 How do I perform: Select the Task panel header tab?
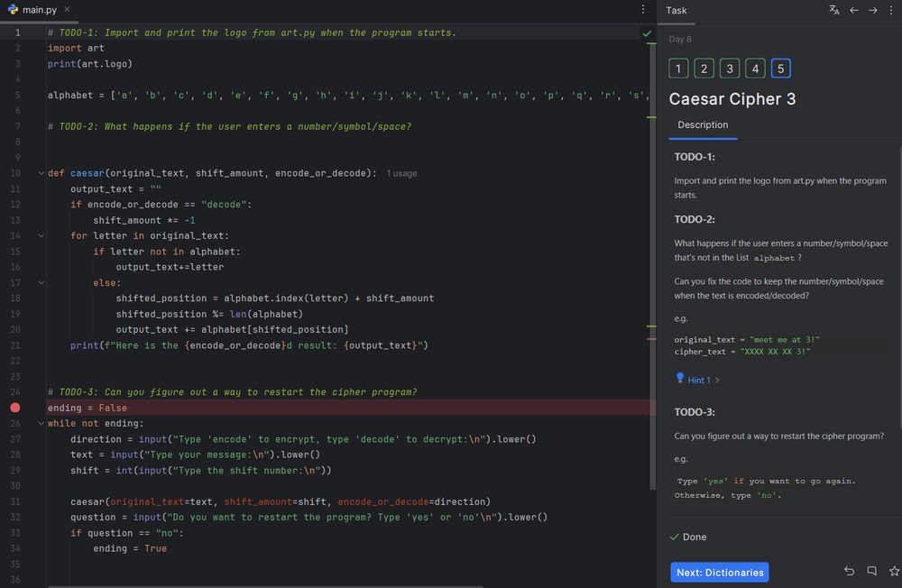[x=676, y=10]
